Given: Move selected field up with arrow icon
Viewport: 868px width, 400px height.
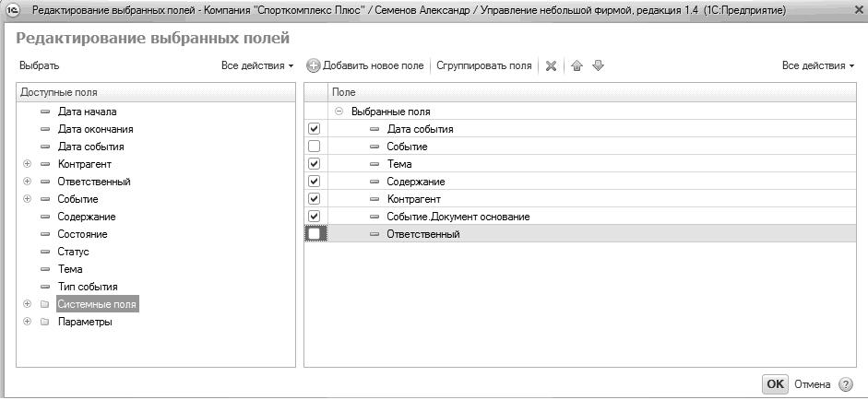Looking at the screenshot, I should 577,66.
